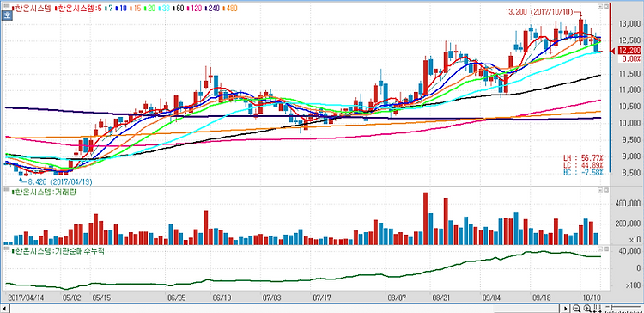The height and width of the screenshot is (313, 644).
Task: Maximize the price chart pane
Action: pyautogui.click(x=606, y=6)
